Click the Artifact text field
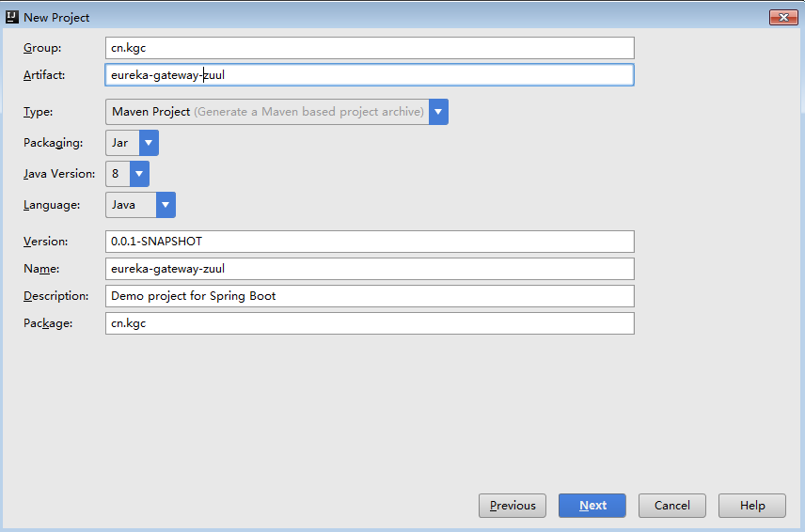 click(x=370, y=75)
